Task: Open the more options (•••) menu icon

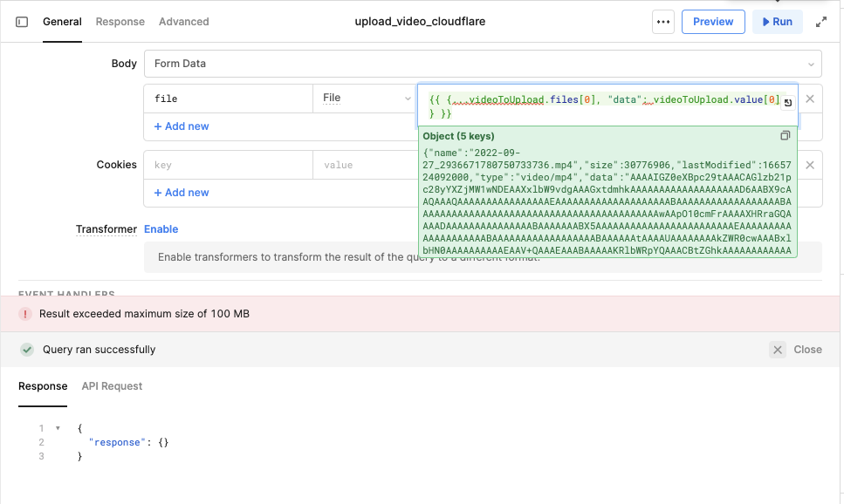Action: point(663,22)
